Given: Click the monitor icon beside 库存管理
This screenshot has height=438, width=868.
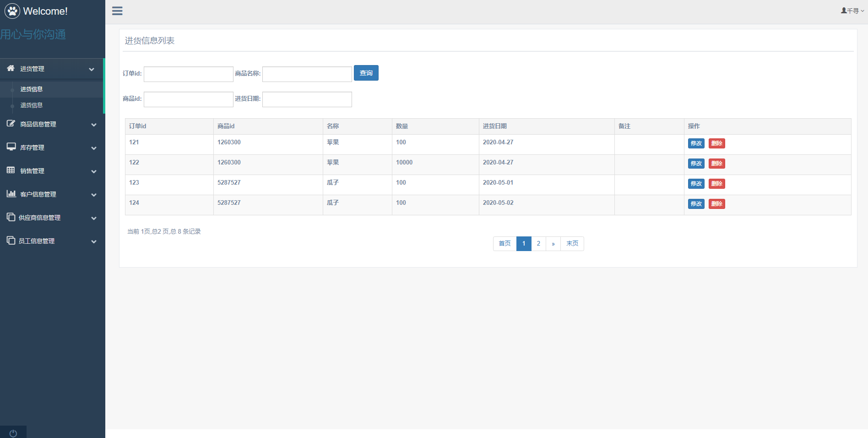Looking at the screenshot, I should pos(11,147).
